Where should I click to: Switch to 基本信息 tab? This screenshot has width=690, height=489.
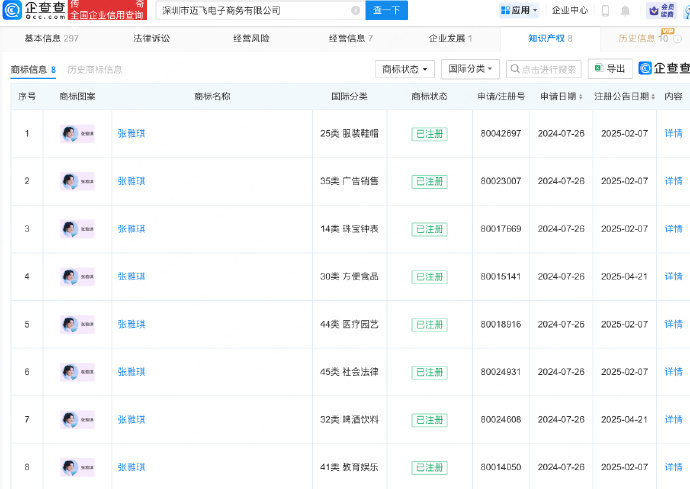point(51,38)
